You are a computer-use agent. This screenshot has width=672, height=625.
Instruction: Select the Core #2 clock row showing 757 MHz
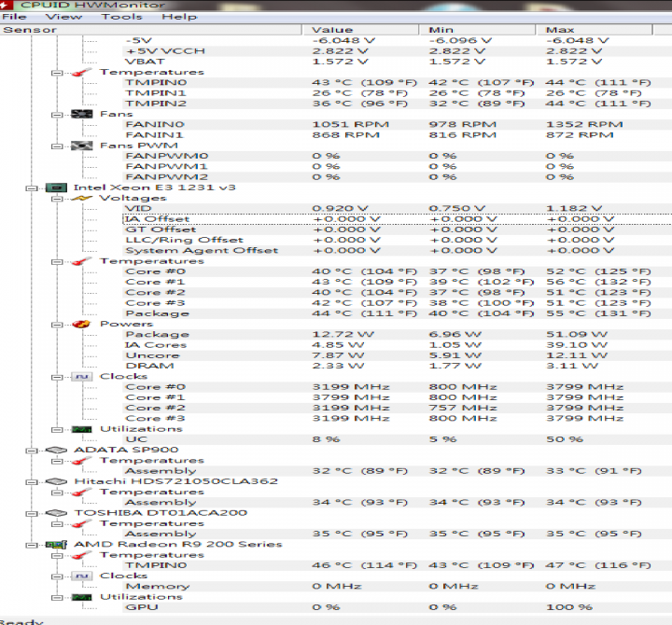pyautogui.click(x=397, y=408)
